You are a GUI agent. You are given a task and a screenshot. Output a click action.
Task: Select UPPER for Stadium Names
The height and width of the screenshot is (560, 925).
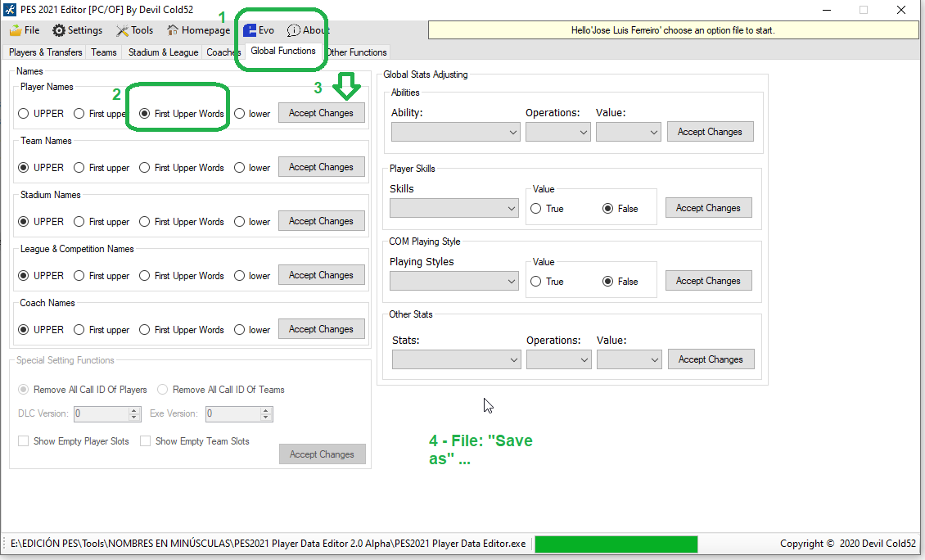(41, 221)
